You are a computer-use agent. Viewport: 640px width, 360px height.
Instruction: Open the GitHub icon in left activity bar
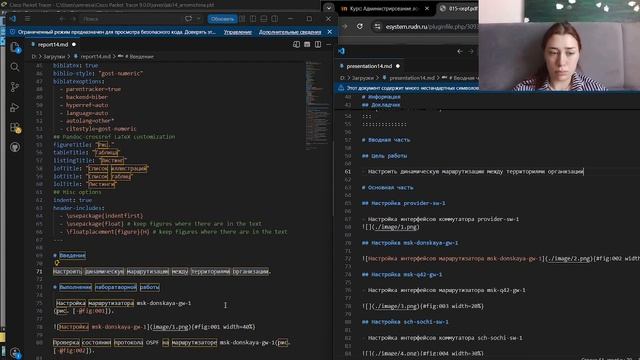[x=15, y=147]
